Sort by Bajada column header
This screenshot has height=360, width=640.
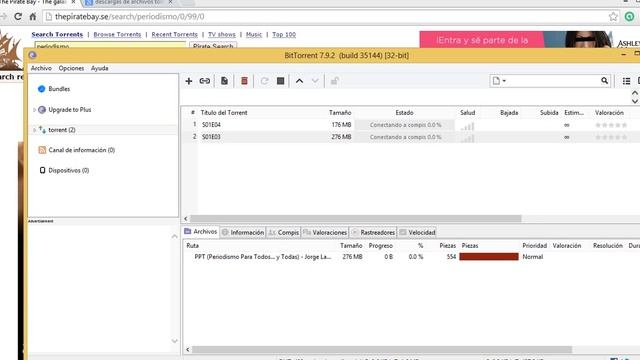pos(509,112)
